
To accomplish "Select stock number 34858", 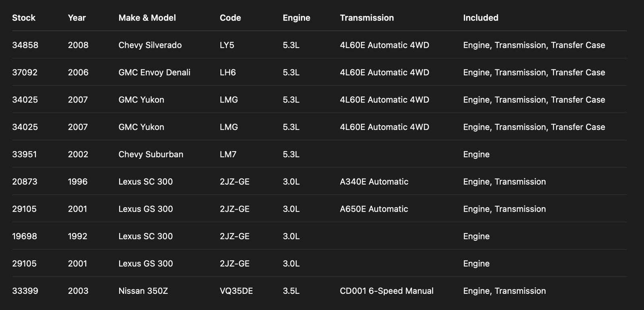I will 25,45.
